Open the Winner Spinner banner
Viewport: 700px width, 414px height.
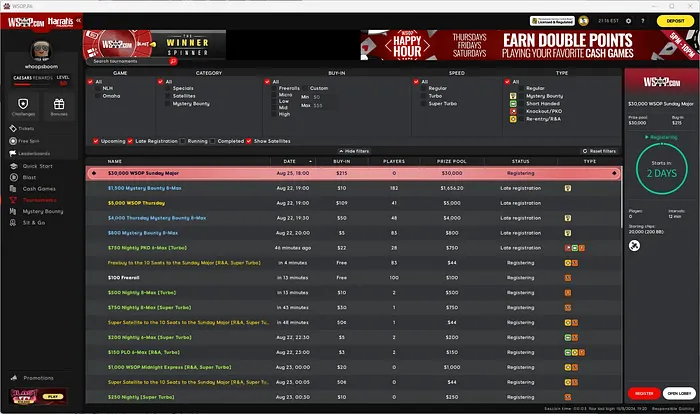(154, 44)
